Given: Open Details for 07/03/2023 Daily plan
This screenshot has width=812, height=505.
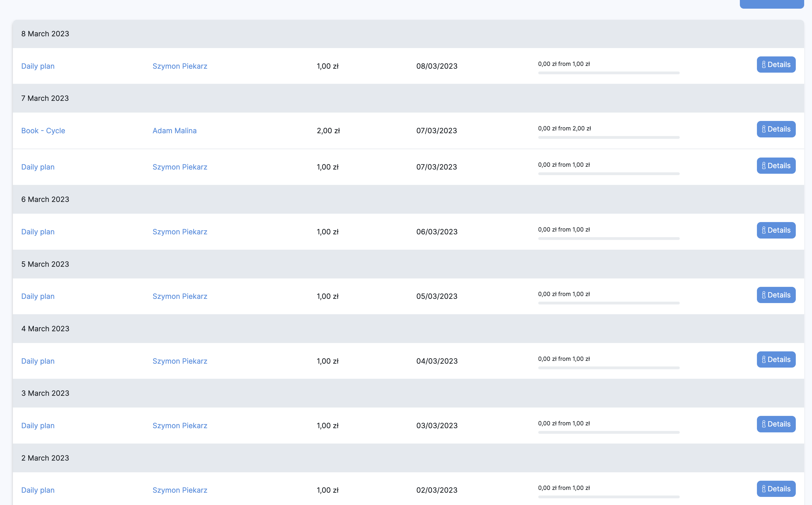Looking at the screenshot, I should (776, 166).
